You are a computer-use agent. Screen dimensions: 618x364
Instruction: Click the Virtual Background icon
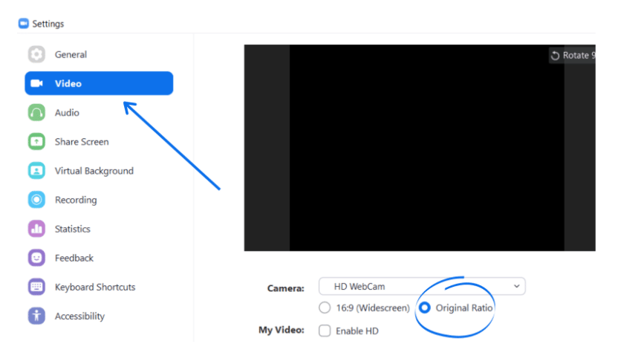36,171
